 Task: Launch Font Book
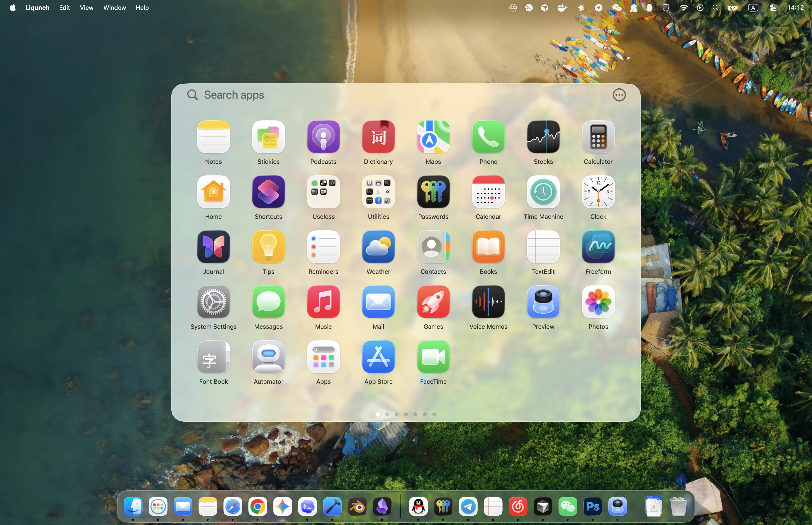(213, 357)
